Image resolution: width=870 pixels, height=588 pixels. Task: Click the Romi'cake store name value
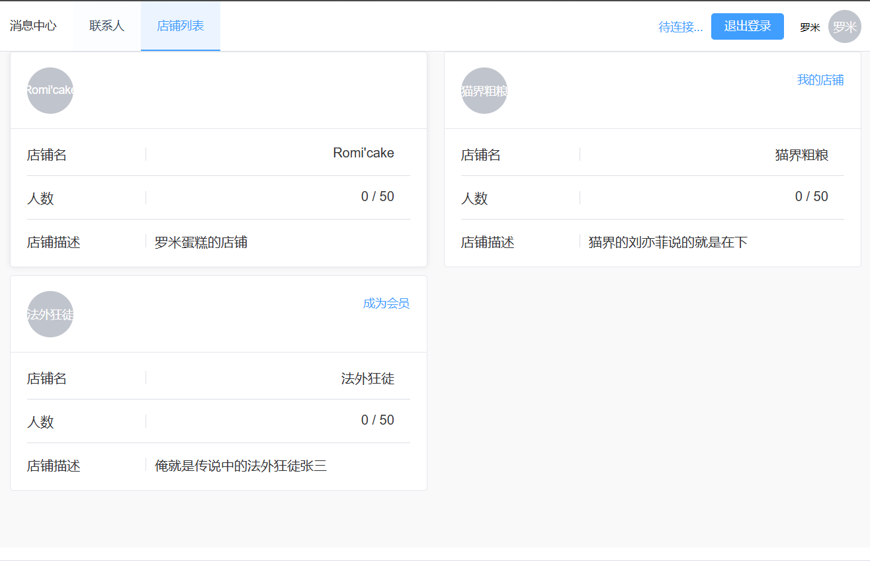tap(363, 153)
